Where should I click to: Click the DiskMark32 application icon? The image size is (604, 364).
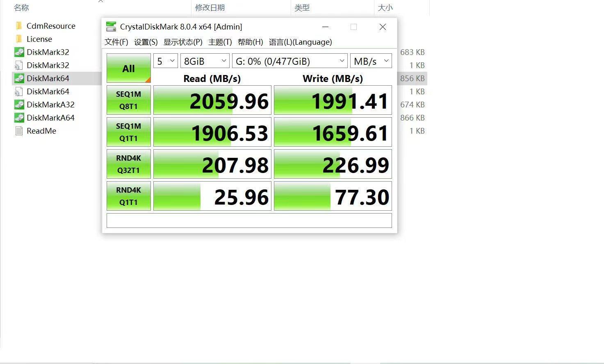pyautogui.click(x=19, y=52)
